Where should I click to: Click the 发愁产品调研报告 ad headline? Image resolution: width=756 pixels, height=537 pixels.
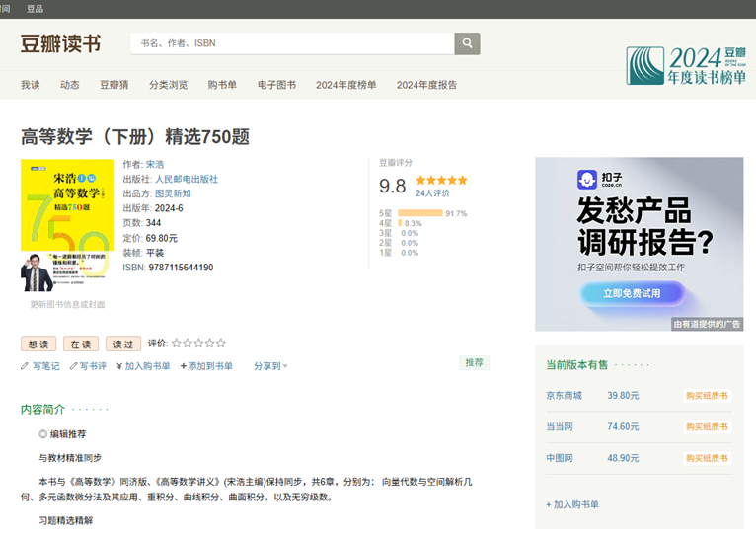[x=644, y=226]
